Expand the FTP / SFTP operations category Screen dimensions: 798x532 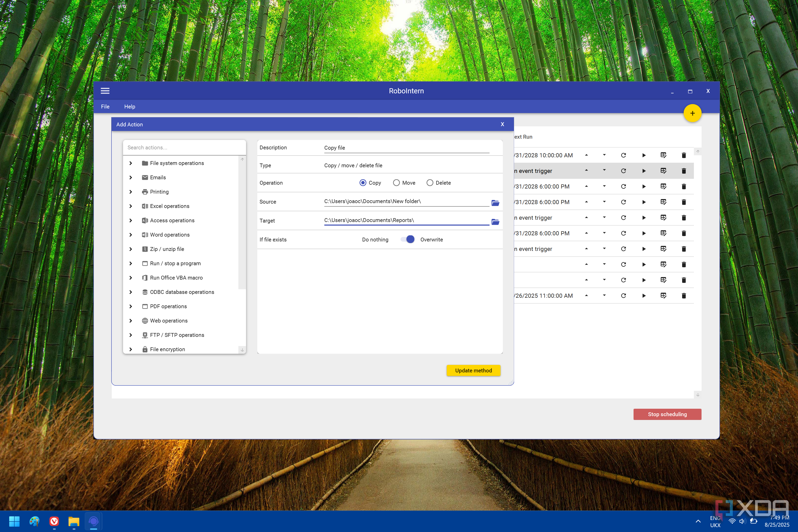[131, 335]
